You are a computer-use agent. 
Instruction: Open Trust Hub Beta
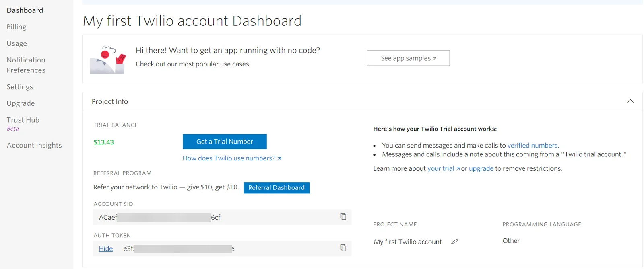(x=23, y=124)
